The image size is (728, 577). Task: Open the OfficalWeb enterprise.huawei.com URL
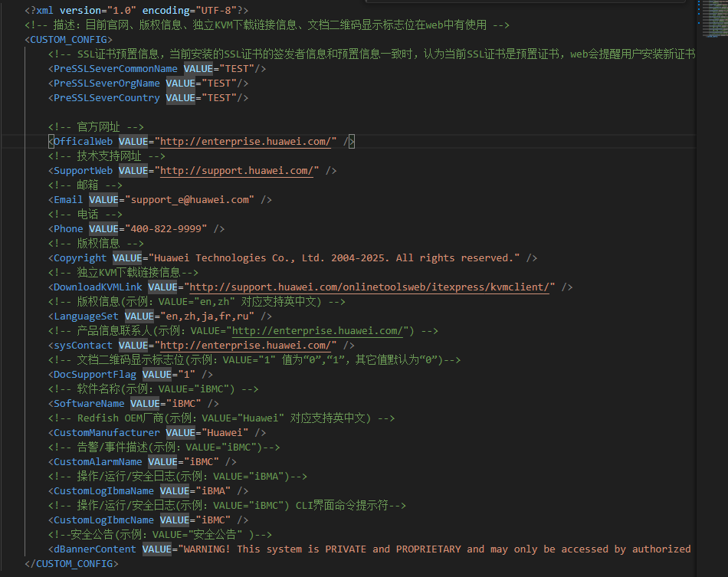pos(246,142)
